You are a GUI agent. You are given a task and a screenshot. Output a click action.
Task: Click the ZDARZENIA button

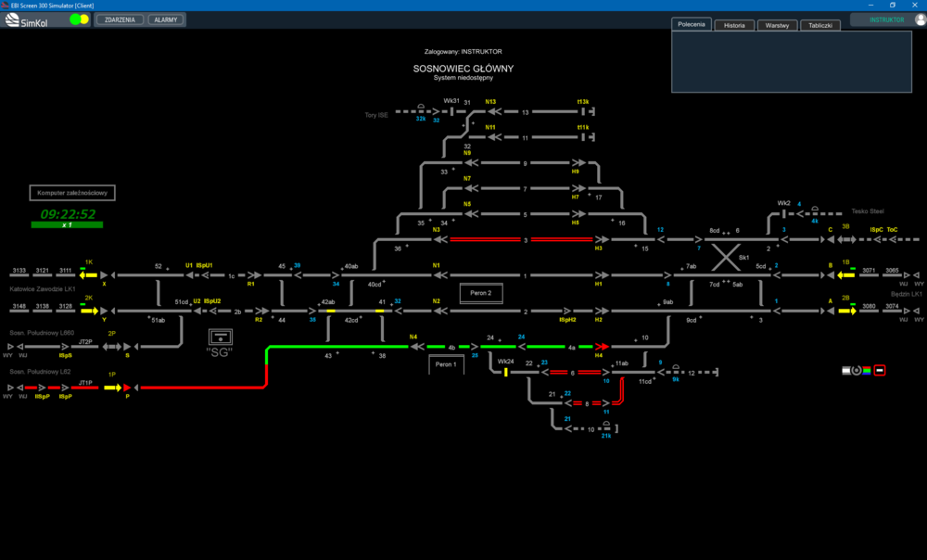coord(120,19)
